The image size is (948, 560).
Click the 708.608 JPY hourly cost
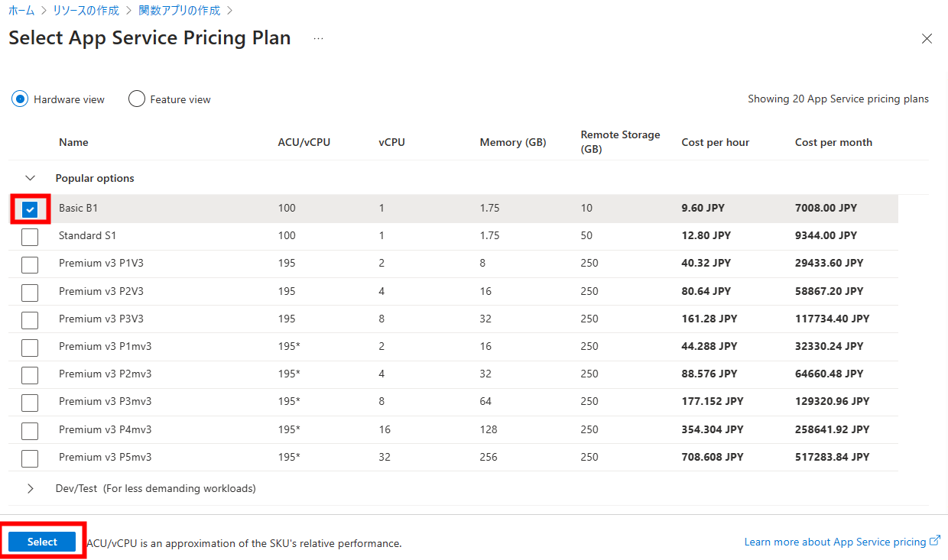(x=713, y=457)
